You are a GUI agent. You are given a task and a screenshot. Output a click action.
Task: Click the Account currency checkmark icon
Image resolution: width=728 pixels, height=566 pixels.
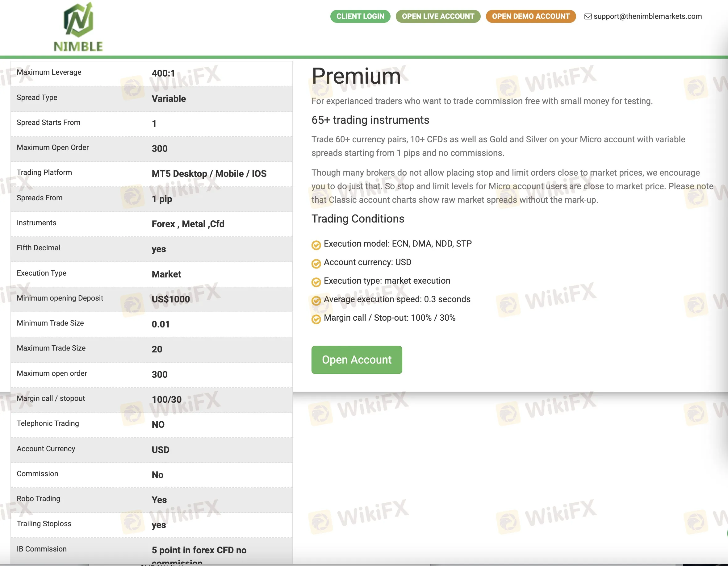pyautogui.click(x=316, y=264)
